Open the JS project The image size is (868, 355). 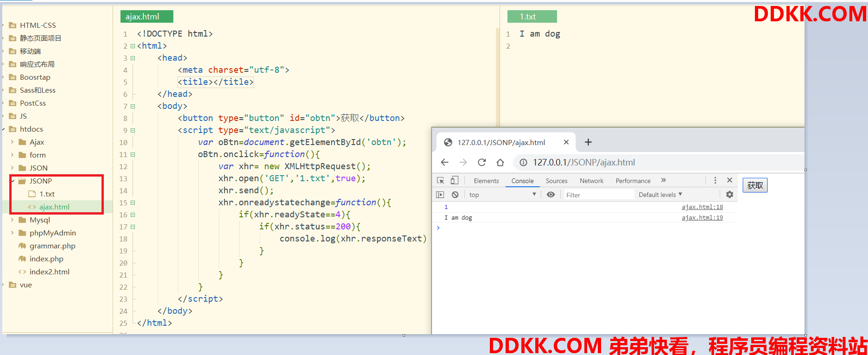click(23, 116)
